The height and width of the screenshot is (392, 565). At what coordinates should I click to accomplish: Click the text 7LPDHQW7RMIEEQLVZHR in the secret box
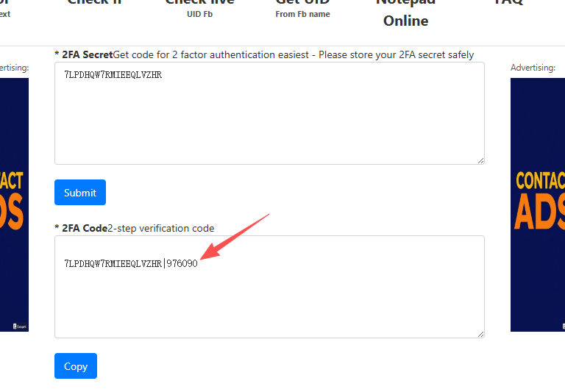pos(113,75)
